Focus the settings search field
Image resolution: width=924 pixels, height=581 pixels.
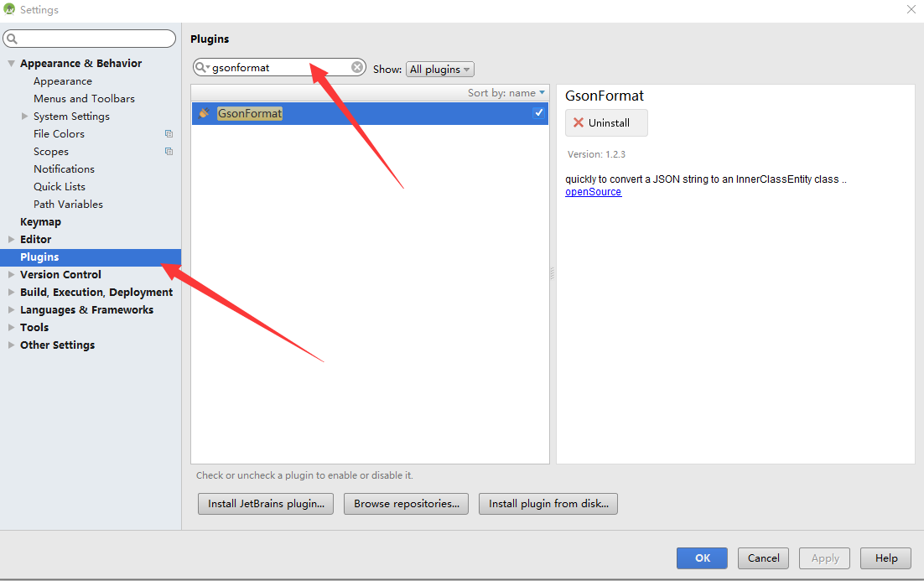click(x=90, y=39)
